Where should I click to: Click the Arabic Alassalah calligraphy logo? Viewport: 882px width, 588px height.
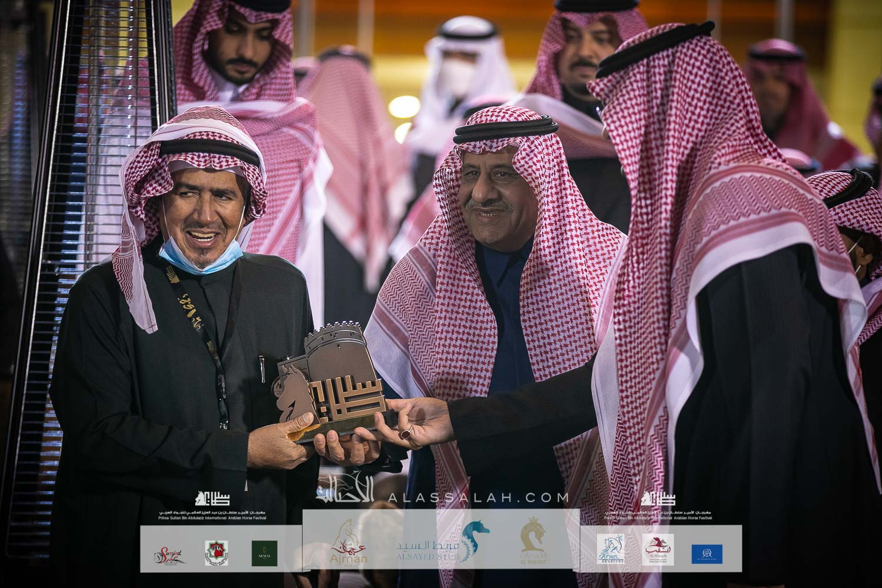(346, 493)
